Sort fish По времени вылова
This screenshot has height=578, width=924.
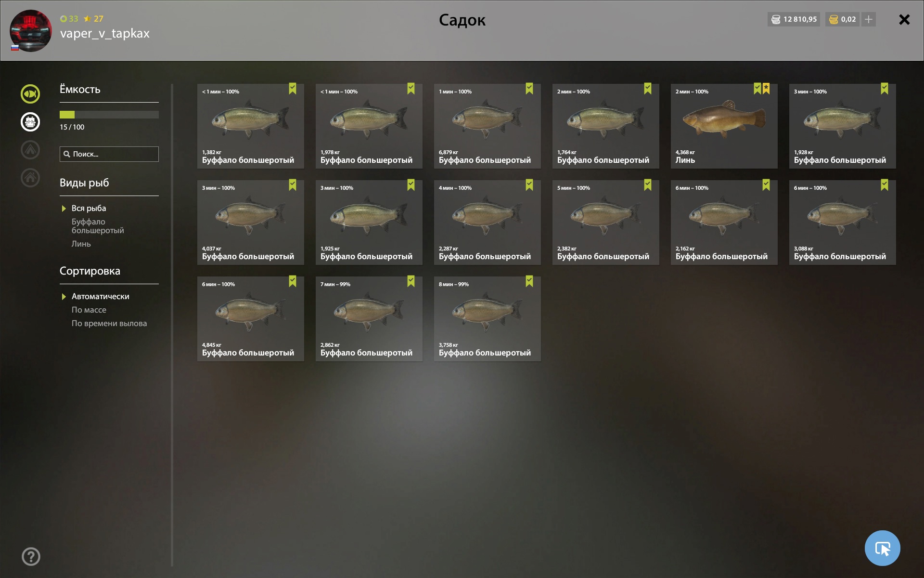[x=109, y=323]
